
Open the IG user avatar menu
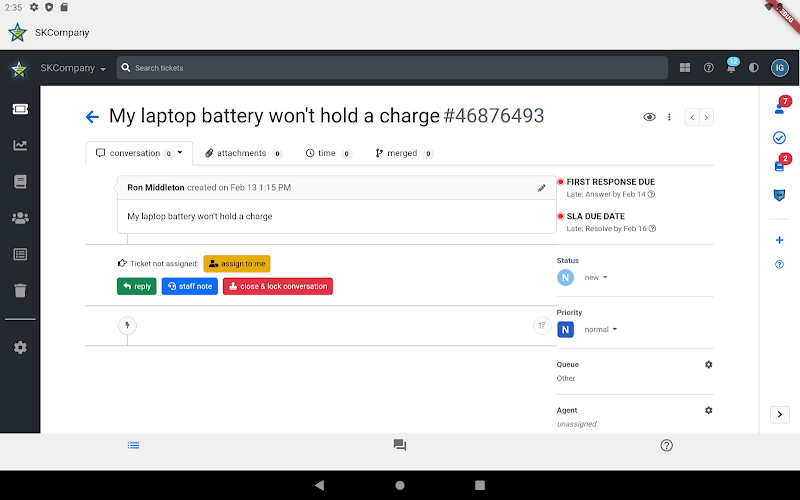[x=779, y=67]
